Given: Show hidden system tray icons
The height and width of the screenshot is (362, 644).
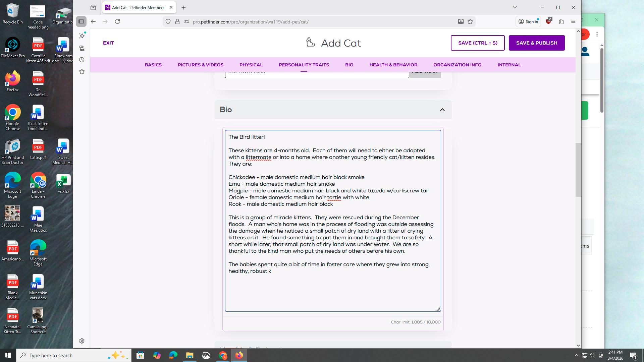Looking at the screenshot, I should tap(576, 355).
